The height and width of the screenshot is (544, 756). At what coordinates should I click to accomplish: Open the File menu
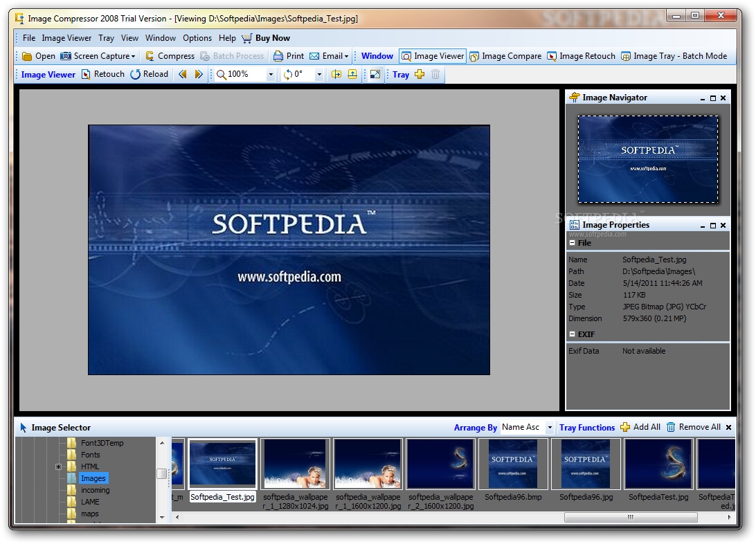[x=29, y=38]
